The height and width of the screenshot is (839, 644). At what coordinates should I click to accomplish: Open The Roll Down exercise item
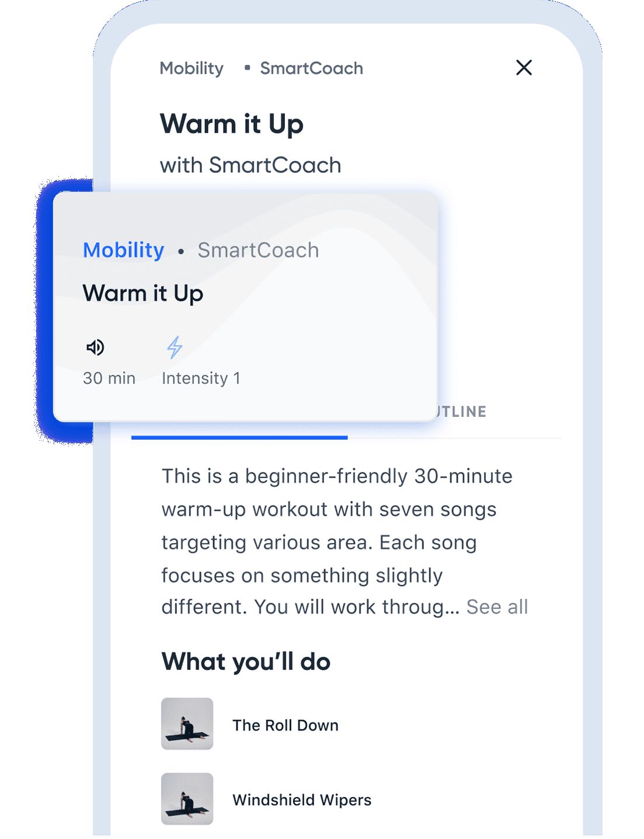click(286, 725)
